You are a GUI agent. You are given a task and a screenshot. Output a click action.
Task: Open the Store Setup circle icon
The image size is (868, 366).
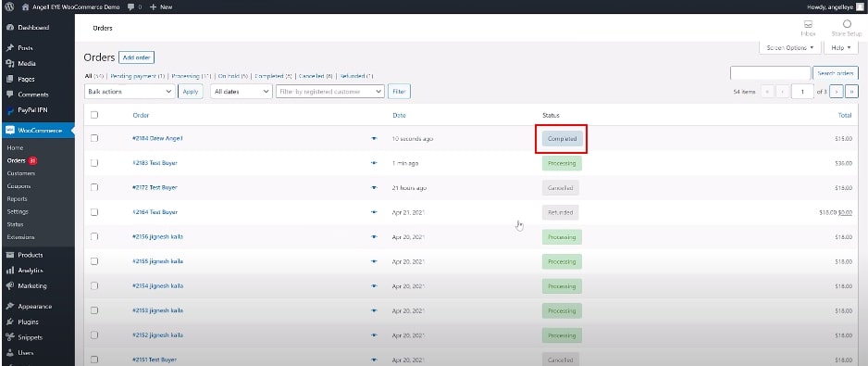tap(847, 24)
